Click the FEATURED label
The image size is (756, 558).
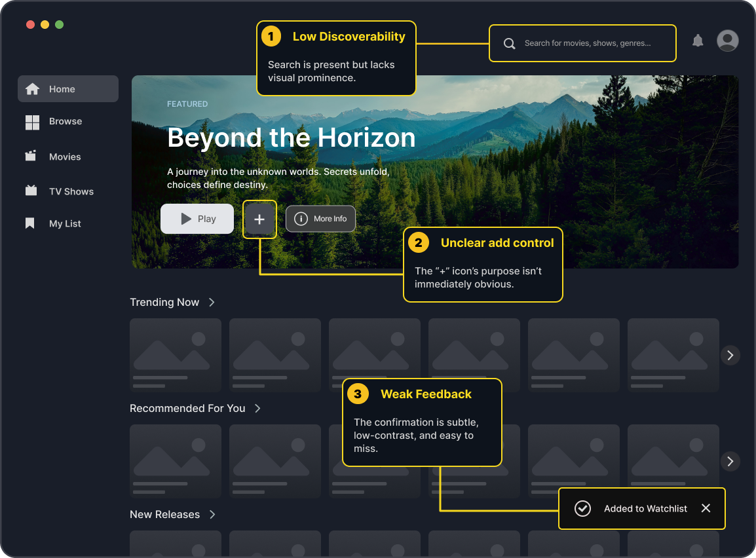click(x=187, y=103)
